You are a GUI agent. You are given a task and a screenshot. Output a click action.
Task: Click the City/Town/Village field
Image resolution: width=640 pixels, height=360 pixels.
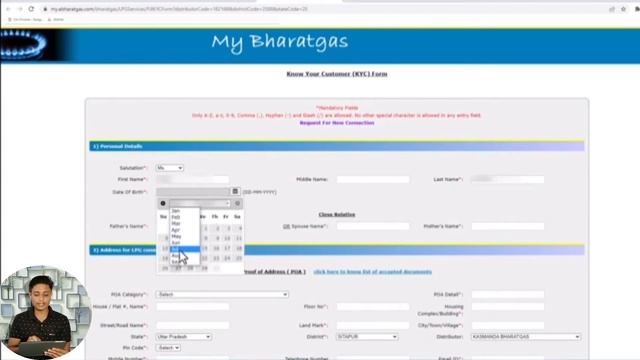(508, 325)
